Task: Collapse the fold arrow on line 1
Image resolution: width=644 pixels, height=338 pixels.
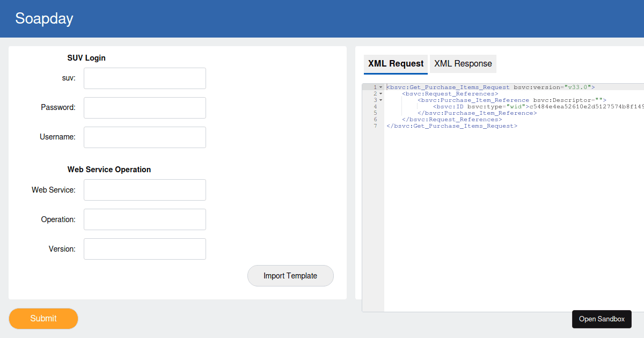Action: [x=381, y=86]
